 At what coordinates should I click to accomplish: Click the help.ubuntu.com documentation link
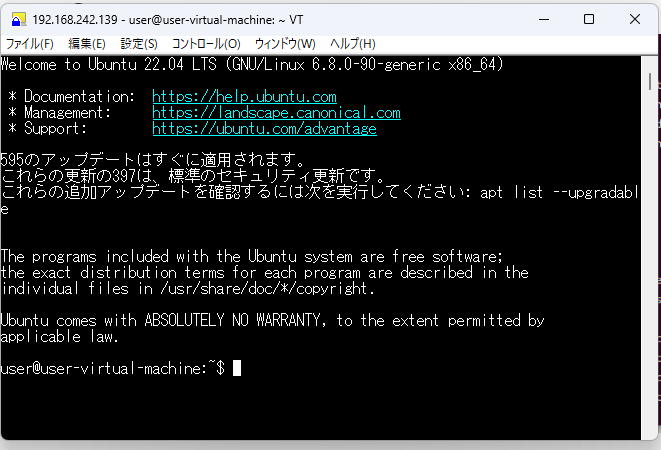[x=244, y=97]
